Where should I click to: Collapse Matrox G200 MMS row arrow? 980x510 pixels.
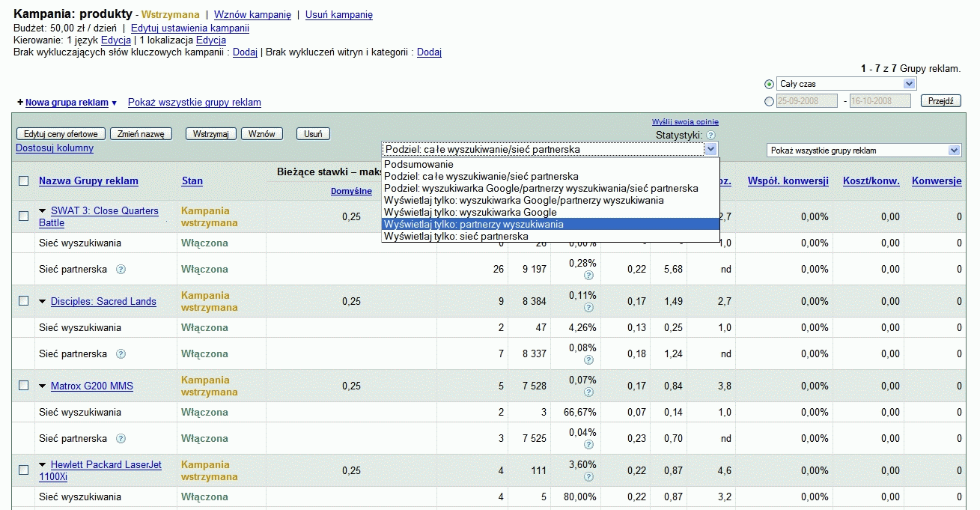(43, 386)
